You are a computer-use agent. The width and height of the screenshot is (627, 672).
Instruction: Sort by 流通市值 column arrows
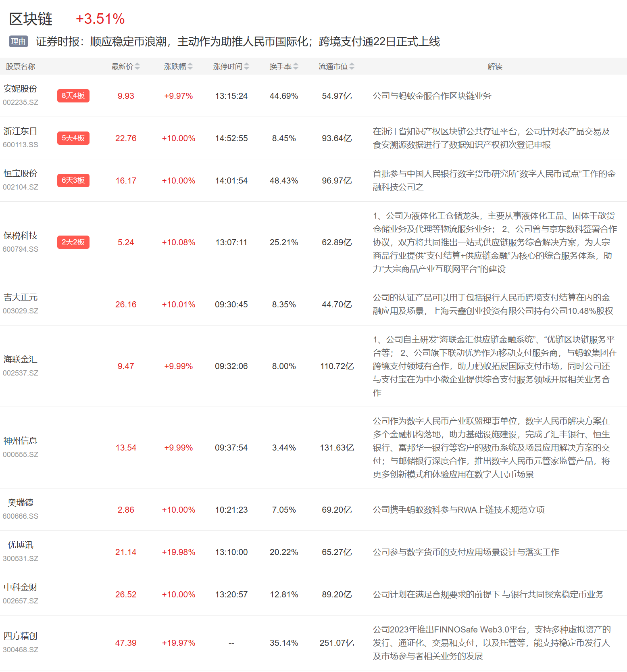(x=352, y=67)
